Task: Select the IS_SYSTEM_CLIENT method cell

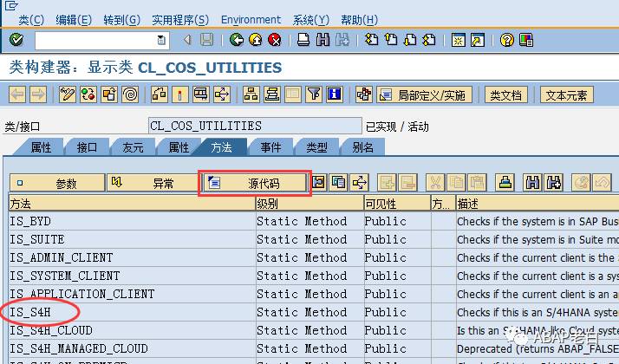Action: pos(133,276)
